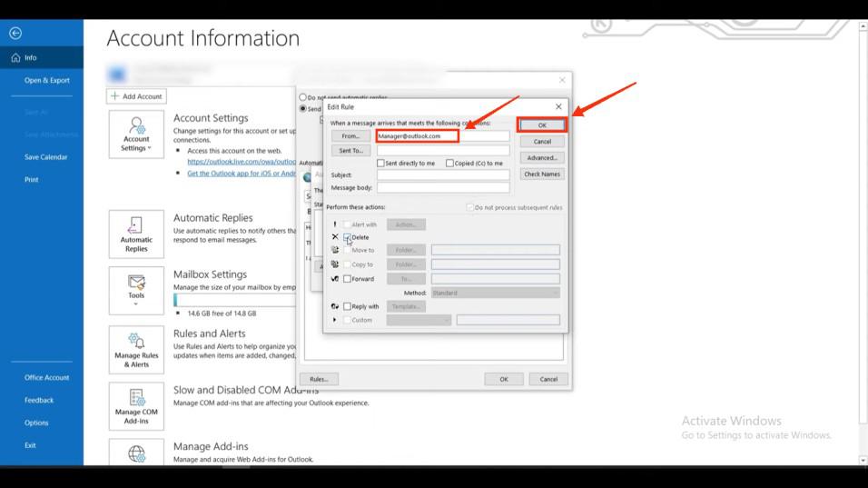Open Outlook Options
868x488 pixels.
click(36, 423)
